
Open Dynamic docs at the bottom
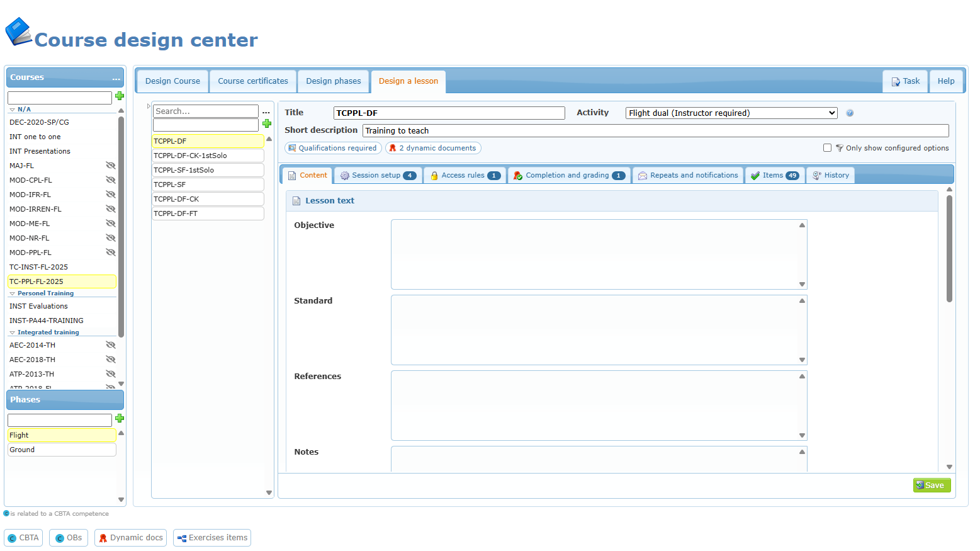click(131, 538)
